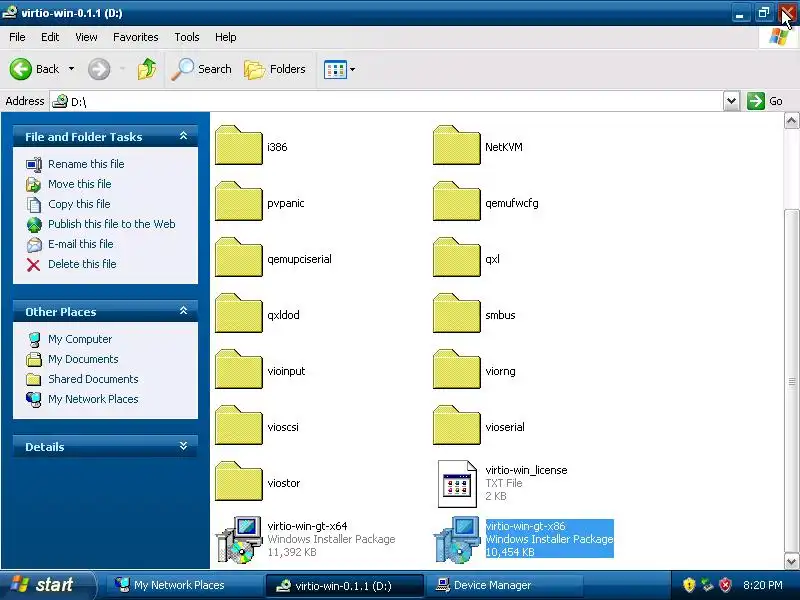This screenshot has width=800, height=600.
Task: Click the scrollbar up arrow
Action: tap(791, 121)
